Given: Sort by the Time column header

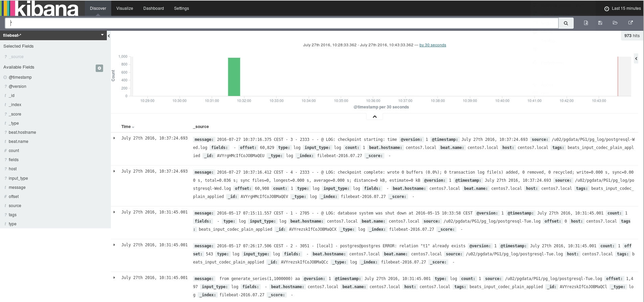Looking at the screenshot, I should [x=128, y=127].
